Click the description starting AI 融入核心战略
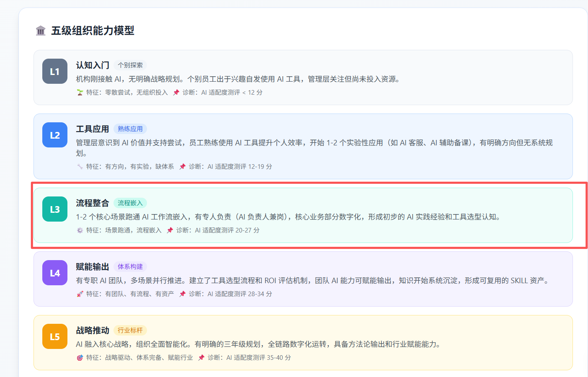The height and width of the screenshot is (377, 588). (x=260, y=344)
